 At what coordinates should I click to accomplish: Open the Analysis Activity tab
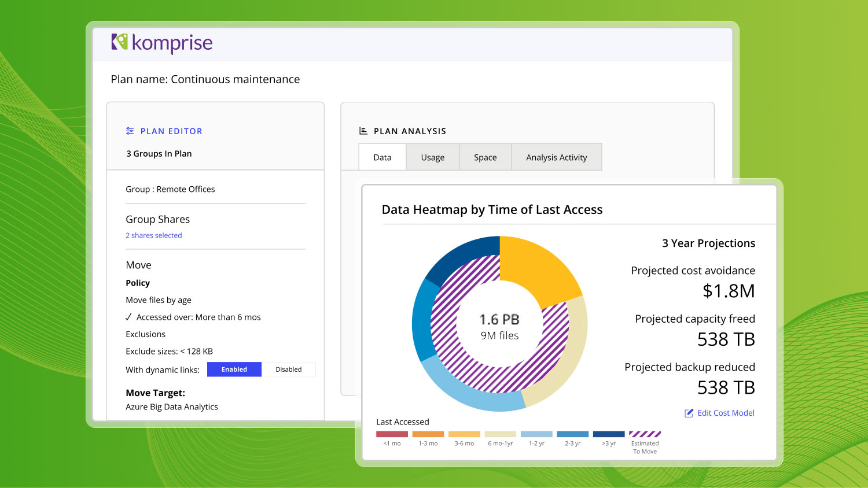[x=556, y=157]
